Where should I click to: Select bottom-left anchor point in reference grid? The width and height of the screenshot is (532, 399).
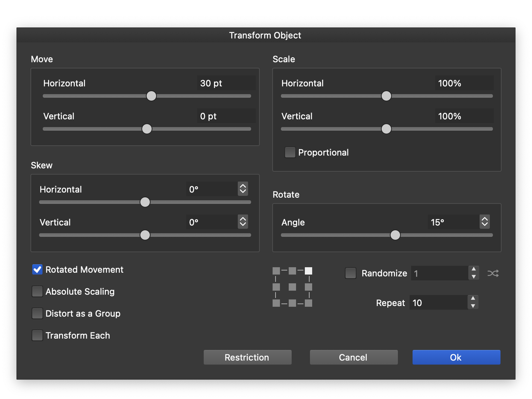276,303
